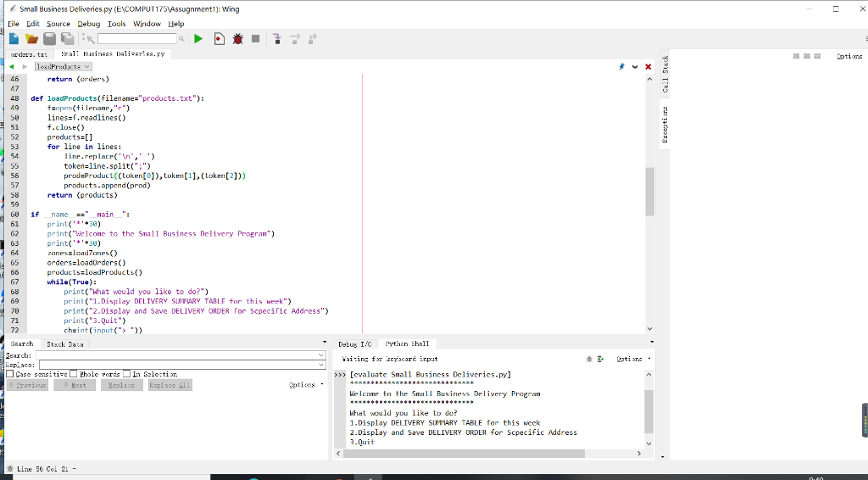
Task: Open a file with the folder icon
Action: [32, 39]
